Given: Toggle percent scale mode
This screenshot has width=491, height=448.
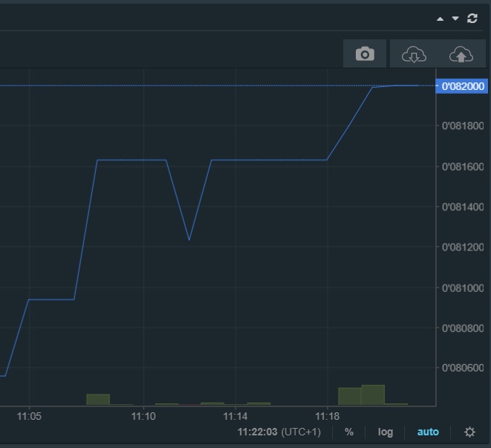Looking at the screenshot, I should click(349, 432).
